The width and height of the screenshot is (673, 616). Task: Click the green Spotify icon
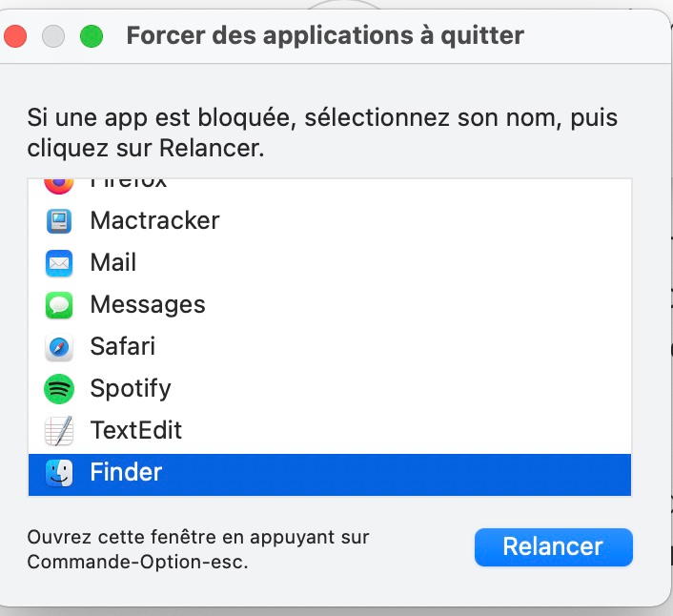tap(59, 389)
